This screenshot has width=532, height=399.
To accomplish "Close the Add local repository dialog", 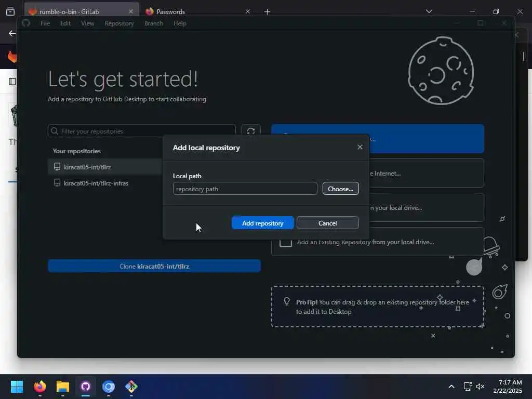I will click(x=360, y=147).
